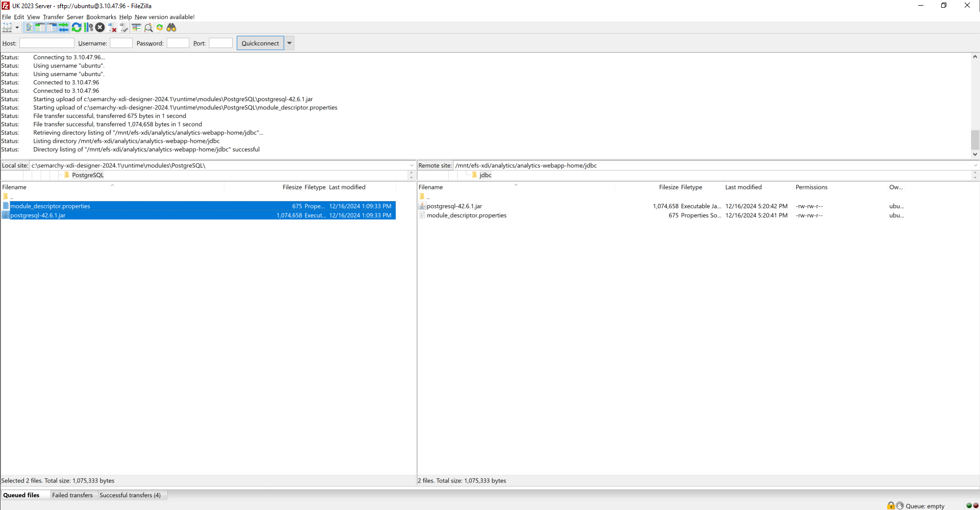Select local module_descriptor.properties file
Screen dimensions: 980x510
click(198, 206)
